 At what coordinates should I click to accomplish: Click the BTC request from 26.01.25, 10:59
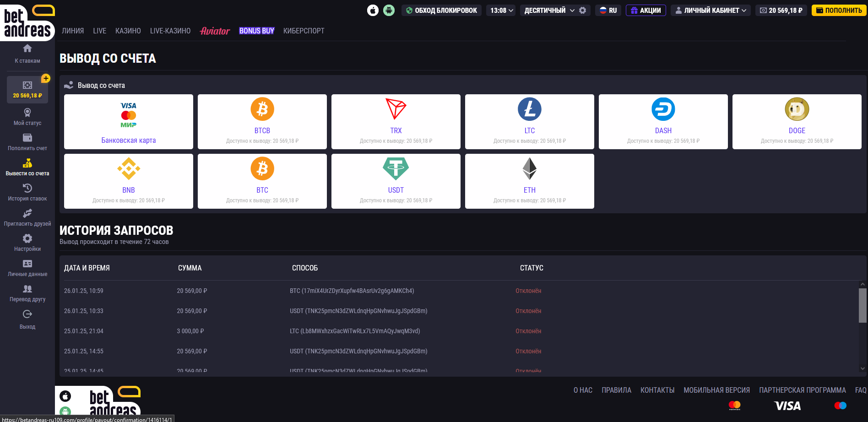(352, 291)
